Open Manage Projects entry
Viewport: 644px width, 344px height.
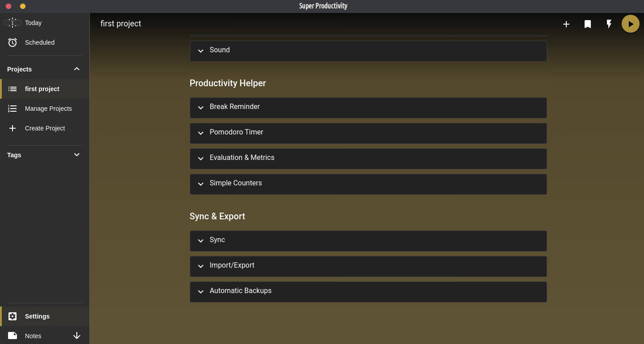click(x=45, y=109)
